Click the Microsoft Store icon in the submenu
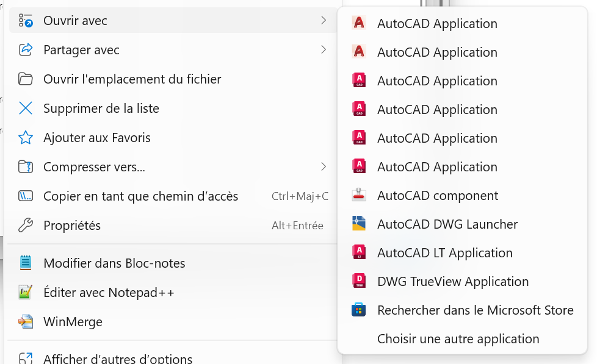The image size is (597, 364). (360, 310)
